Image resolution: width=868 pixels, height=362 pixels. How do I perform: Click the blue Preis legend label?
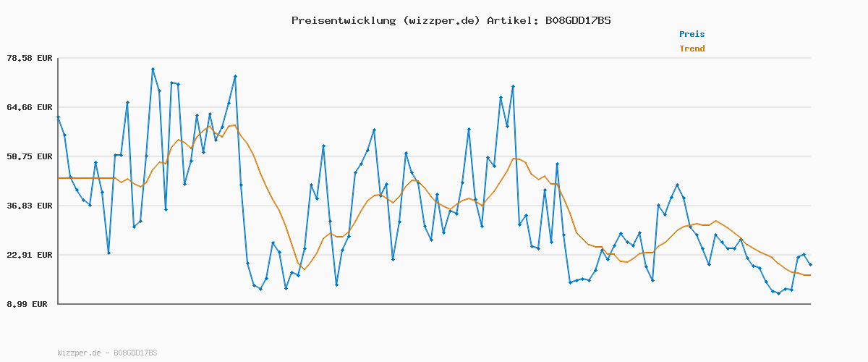coord(692,34)
